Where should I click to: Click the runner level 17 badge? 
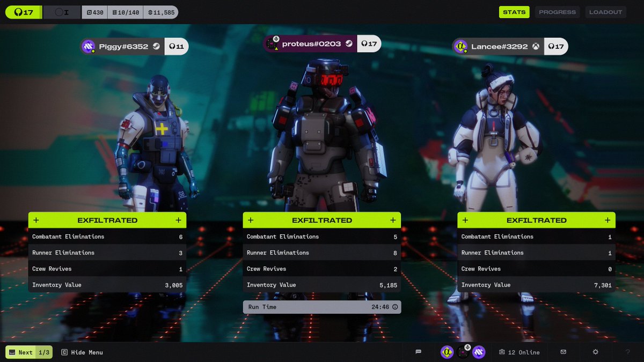[24, 12]
